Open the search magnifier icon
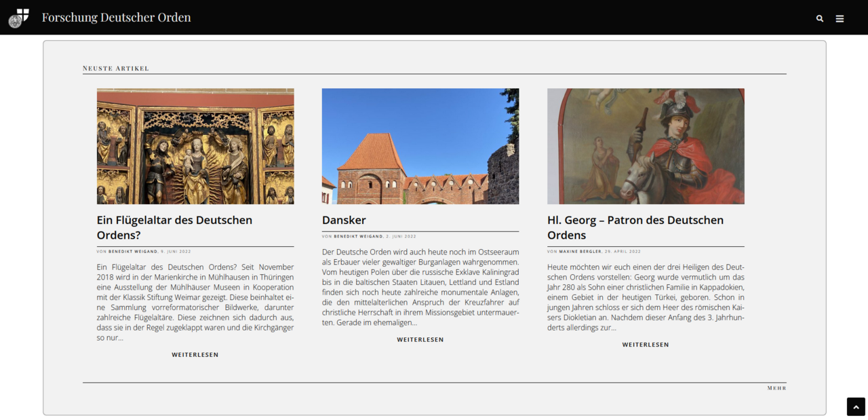 [x=820, y=19]
